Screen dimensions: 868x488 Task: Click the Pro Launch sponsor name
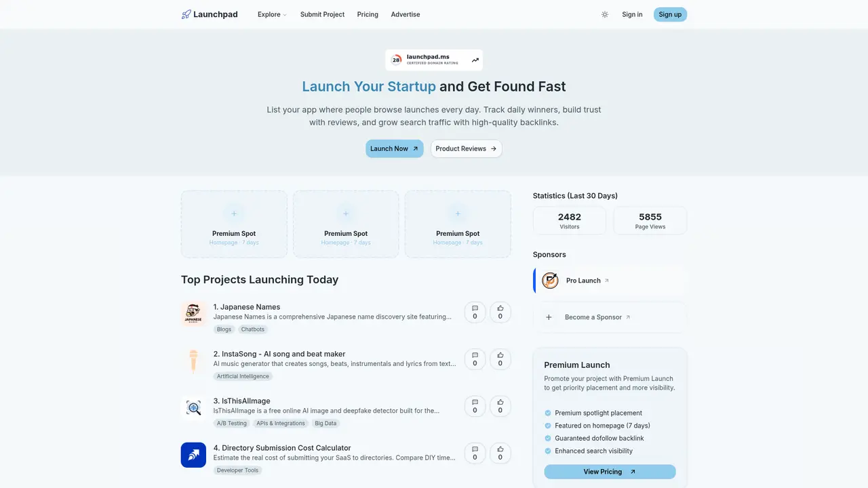point(583,281)
